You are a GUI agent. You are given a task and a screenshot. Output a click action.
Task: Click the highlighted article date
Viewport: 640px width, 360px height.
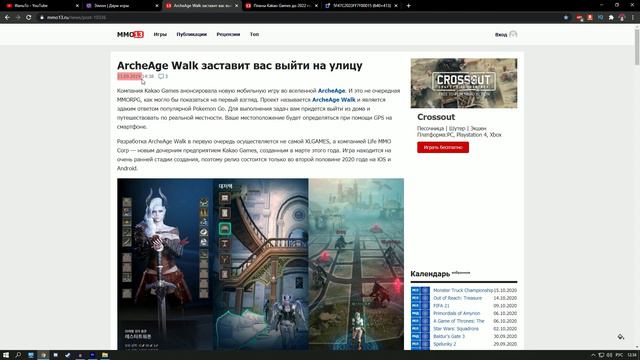click(129, 76)
